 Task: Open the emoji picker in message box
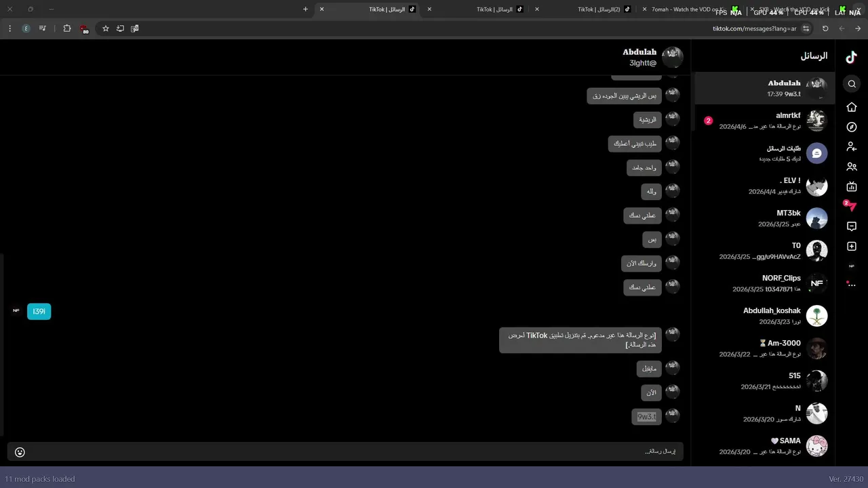(20, 452)
